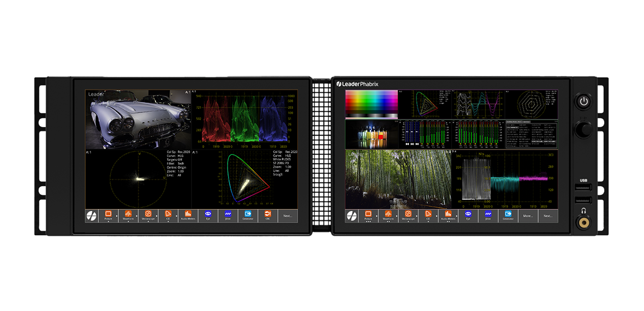This screenshot has height=311, width=644.
Task: Select the silver car picture panel
Action: [139, 119]
